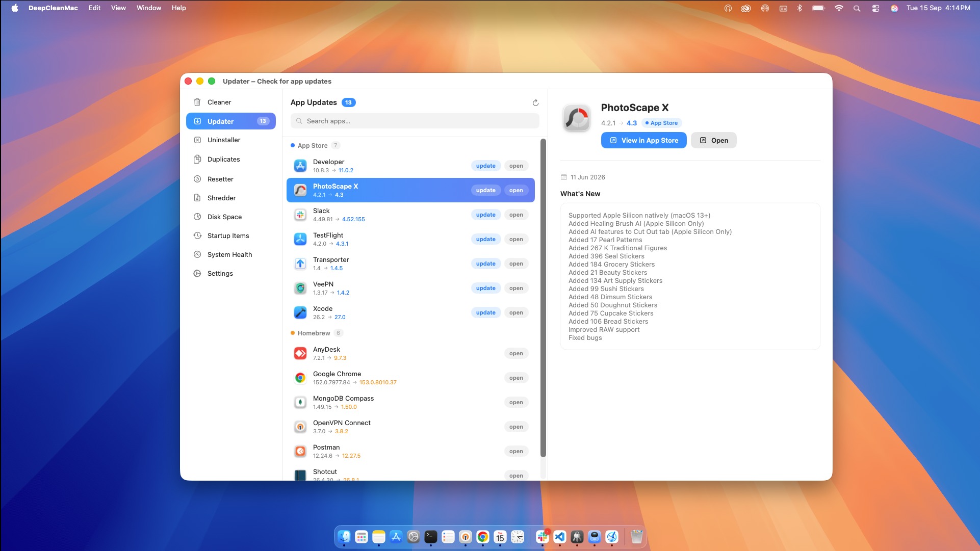Open System Health in the sidebar
Viewport: 980px width, 551px height.
231,255
